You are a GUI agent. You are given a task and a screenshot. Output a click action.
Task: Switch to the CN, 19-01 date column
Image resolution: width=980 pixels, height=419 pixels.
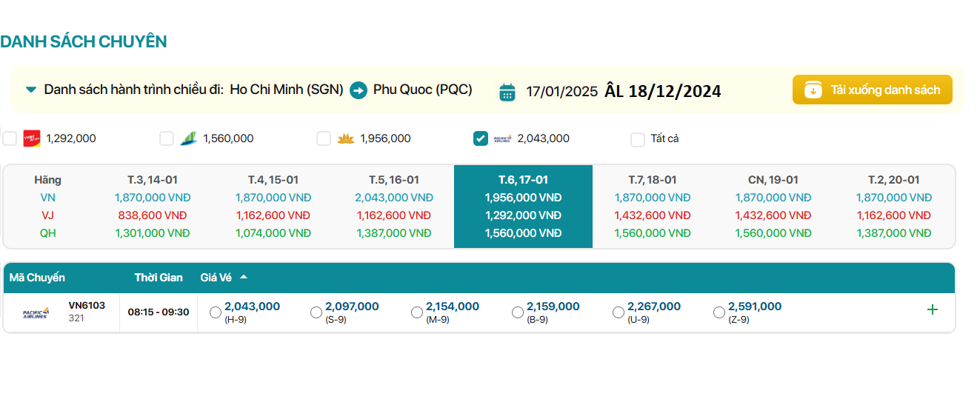point(773,180)
